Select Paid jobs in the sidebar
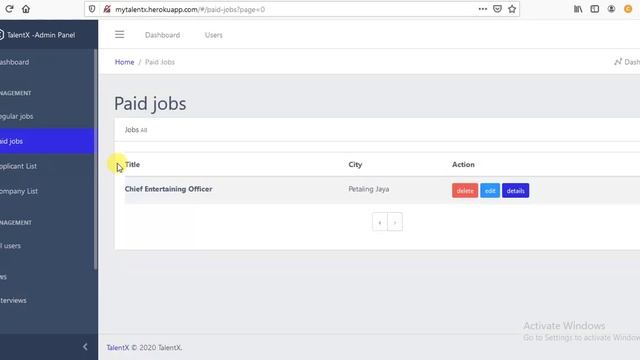The width and height of the screenshot is (640, 360). 47,141
